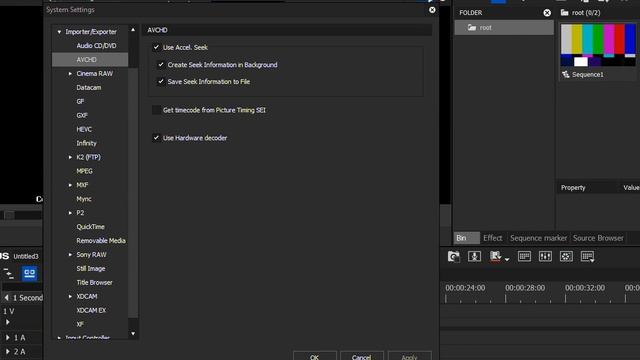The height and width of the screenshot is (360, 640).
Task: Expand the XDCAM tree node
Action: 70,296
